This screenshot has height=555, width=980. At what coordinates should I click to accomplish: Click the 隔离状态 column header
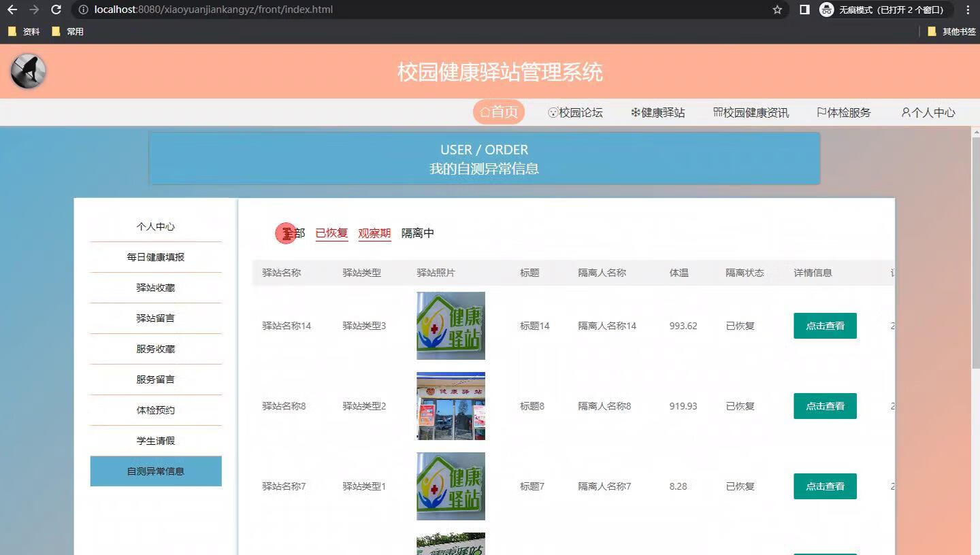click(x=745, y=273)
